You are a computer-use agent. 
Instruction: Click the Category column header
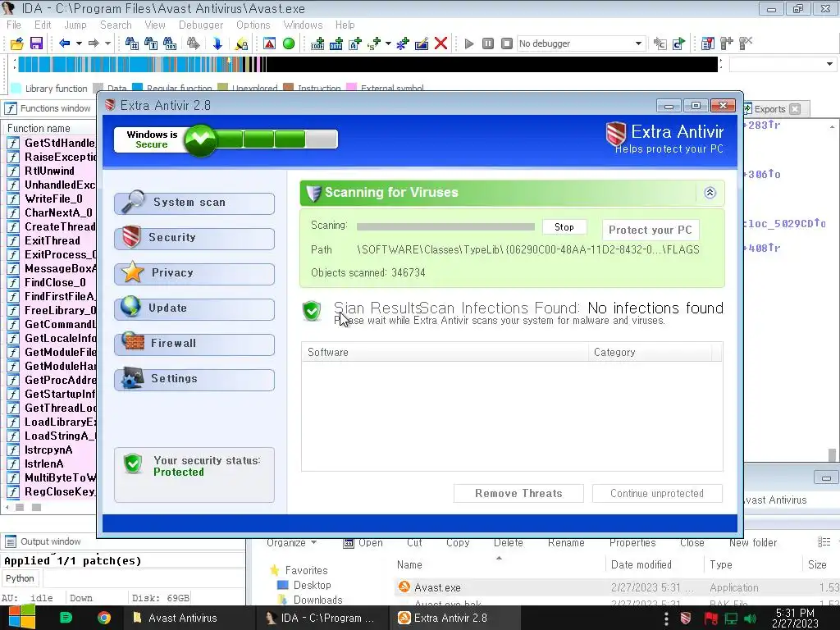pos(651,352)
